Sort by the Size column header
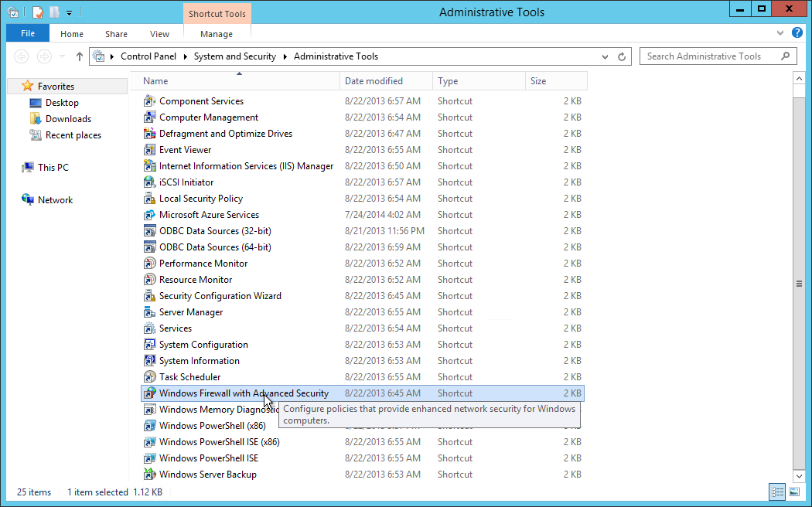This screenshot has width=812, height=507. click(556, 81)
